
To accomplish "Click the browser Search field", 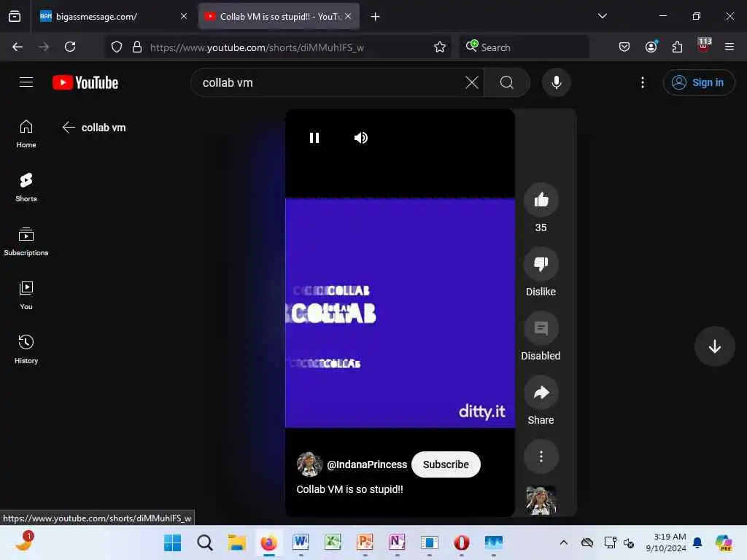I will coord(524,47).
